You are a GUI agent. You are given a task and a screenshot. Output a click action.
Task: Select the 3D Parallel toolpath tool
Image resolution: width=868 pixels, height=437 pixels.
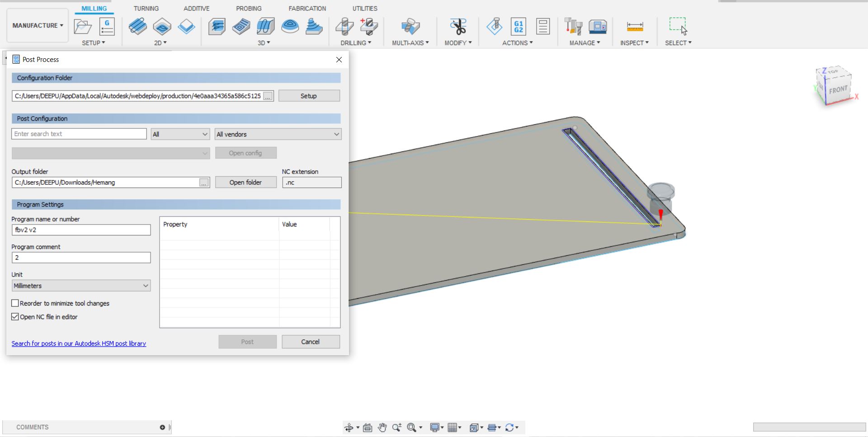(266, 27)
